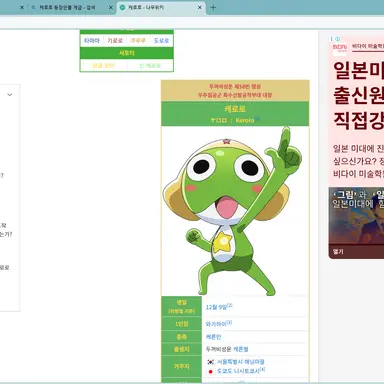This screenshot has width=384, height=384.
Task: Open the 도로로 link in the platoon table
Action: tap(161, 41)
